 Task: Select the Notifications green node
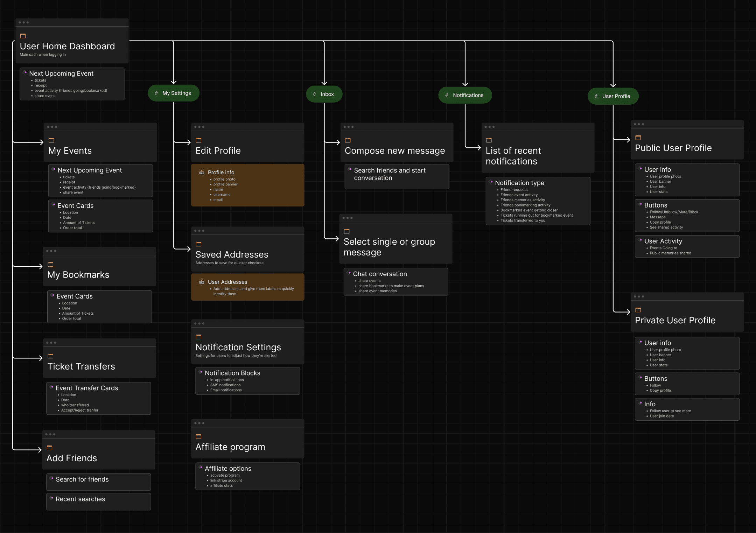[x=465, y=95]
